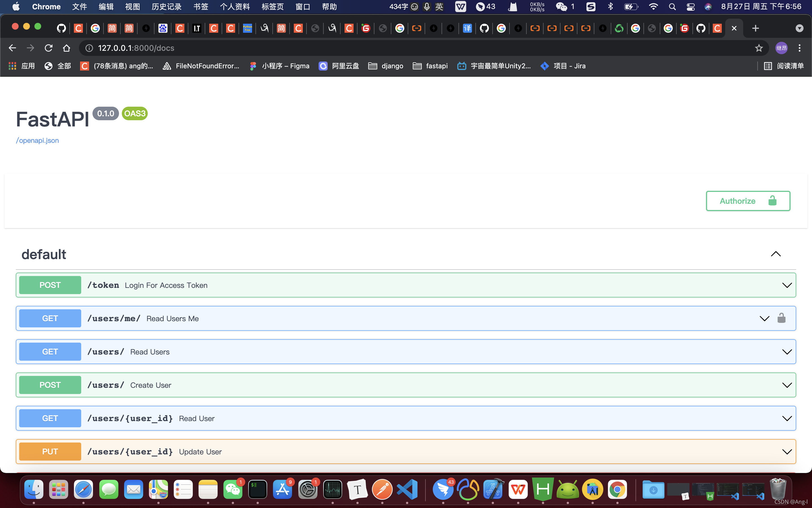
Task: Go back with the browser back arrow
Action: 12,48
